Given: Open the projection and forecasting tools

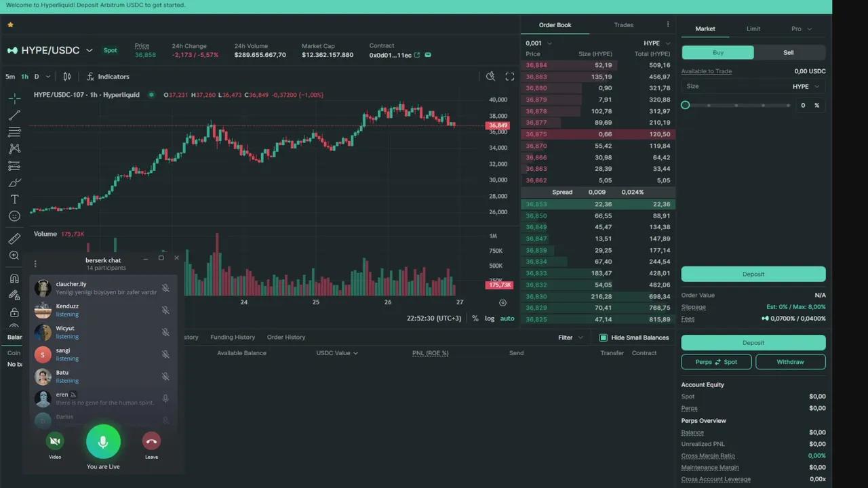Looking at the screenshot, I should (14, 165).
